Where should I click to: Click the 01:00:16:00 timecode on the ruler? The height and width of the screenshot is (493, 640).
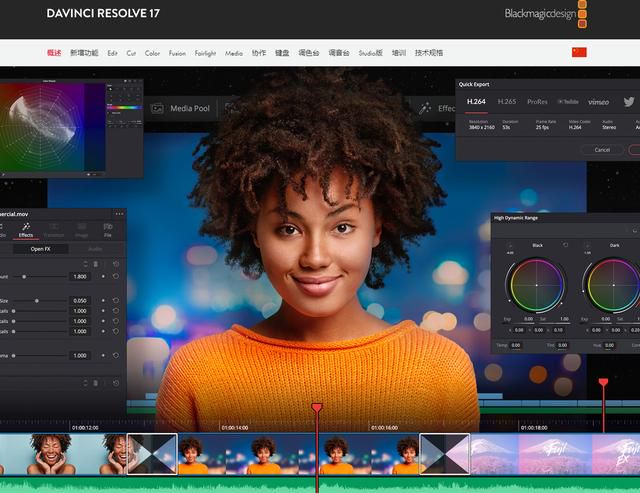coord(384,428)
